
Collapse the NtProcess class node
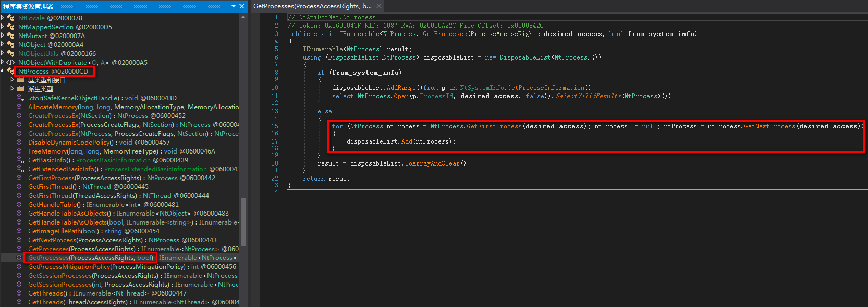click(3, 71)
